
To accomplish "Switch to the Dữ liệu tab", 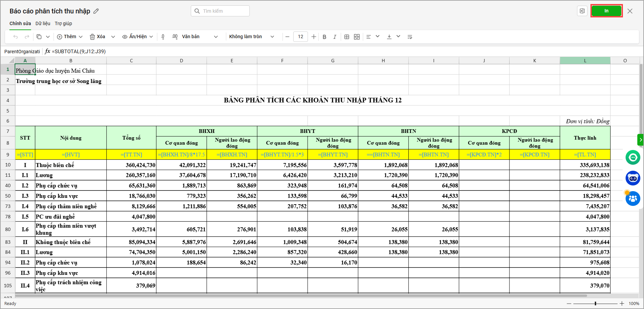I will pos(43,23).
